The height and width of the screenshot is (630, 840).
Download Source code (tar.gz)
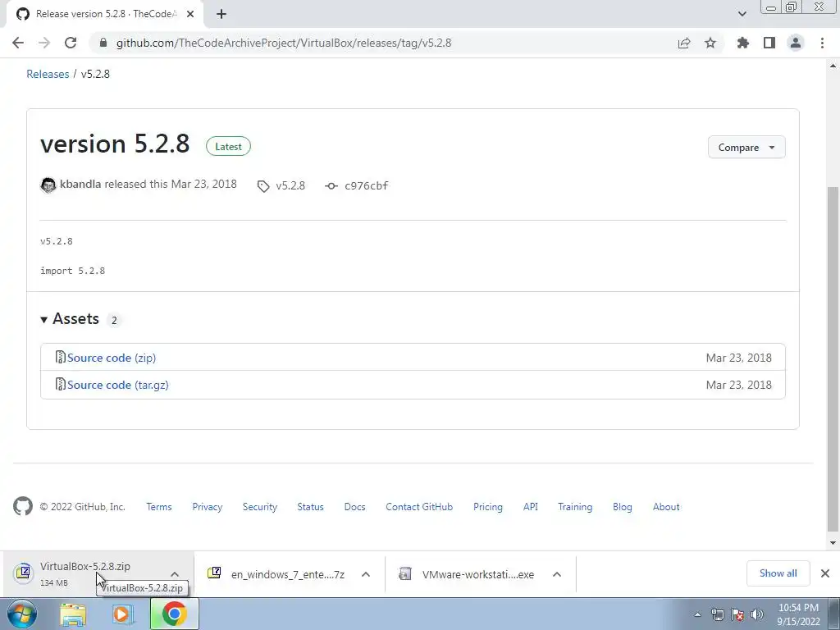(x=118, y=385)
